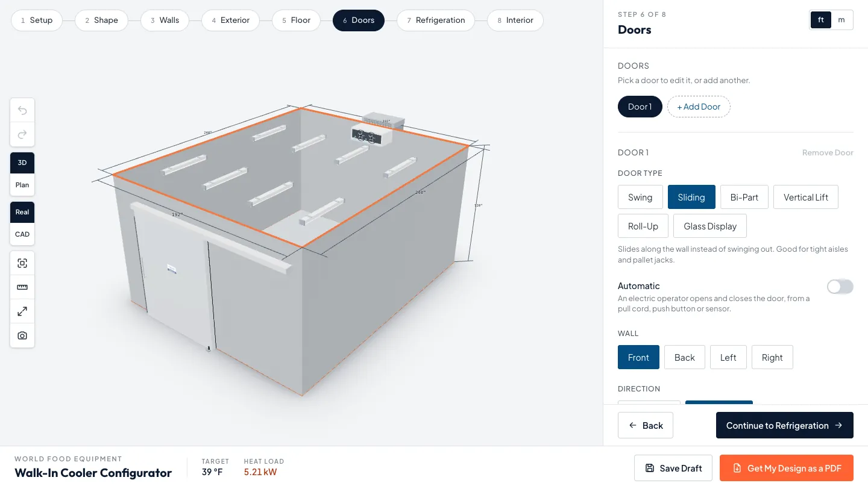The width and height of the screenshot is (868, 489).
Task: Choose the Swing door type
Action: click(640, 197)
